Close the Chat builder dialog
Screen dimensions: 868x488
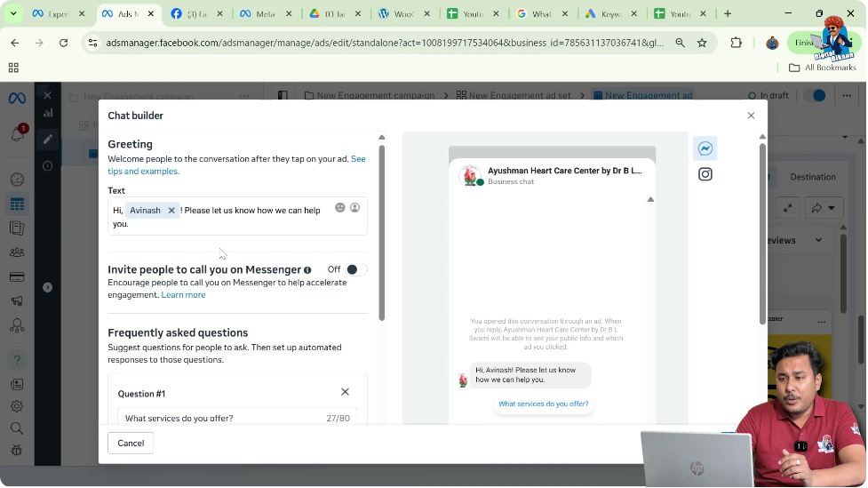[752, 116]
